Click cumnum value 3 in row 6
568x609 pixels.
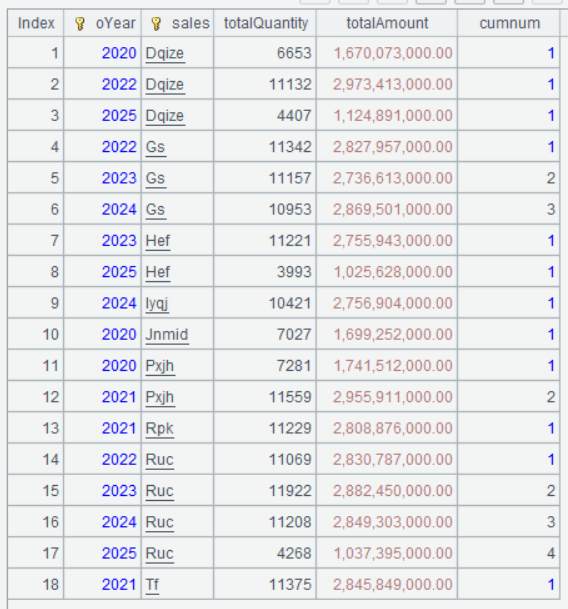(x=551, y=210)
